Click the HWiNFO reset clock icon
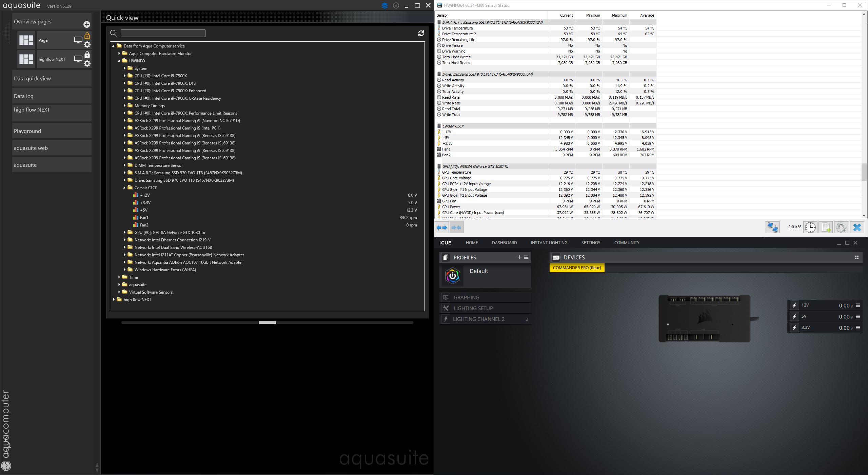868x475 pixels. 810,227
